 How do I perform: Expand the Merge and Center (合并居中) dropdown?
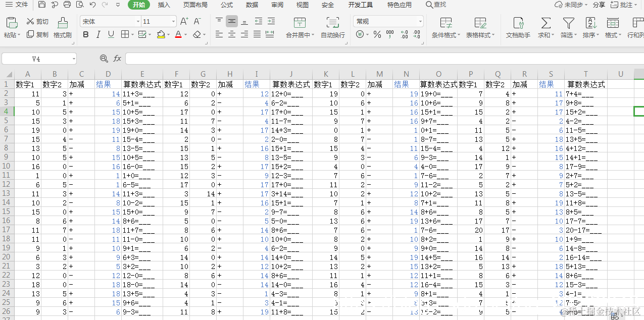(313, 35)
